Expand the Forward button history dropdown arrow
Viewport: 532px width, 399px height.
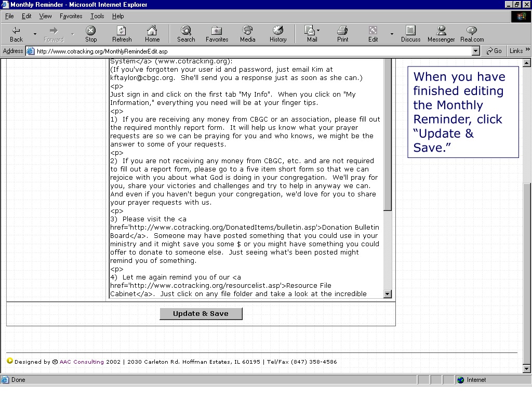coord(72,34)
